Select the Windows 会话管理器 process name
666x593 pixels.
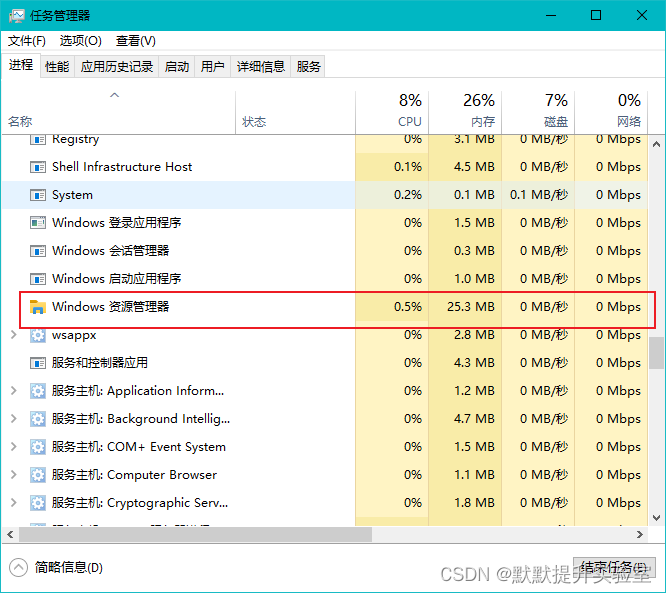[110, 251]
